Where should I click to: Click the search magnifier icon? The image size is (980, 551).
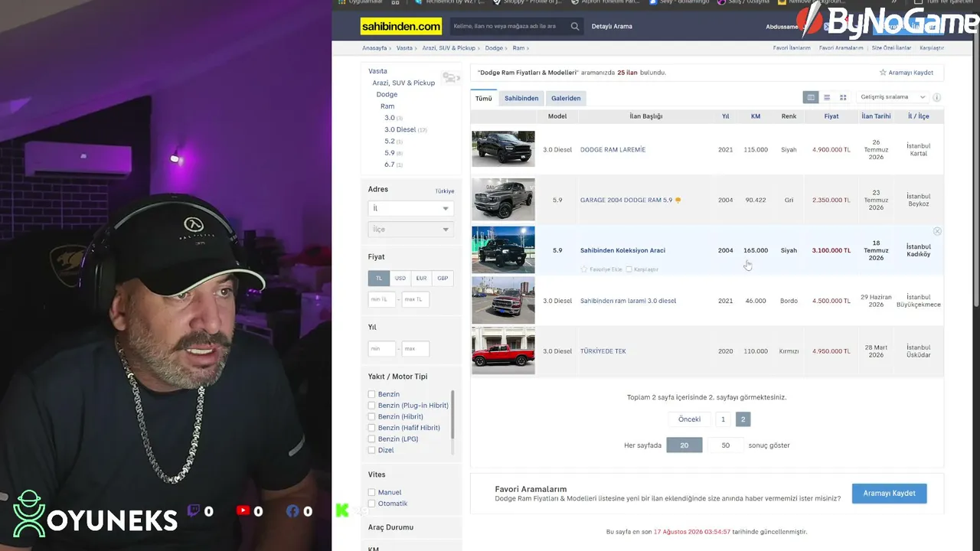[x=575, y=27]
